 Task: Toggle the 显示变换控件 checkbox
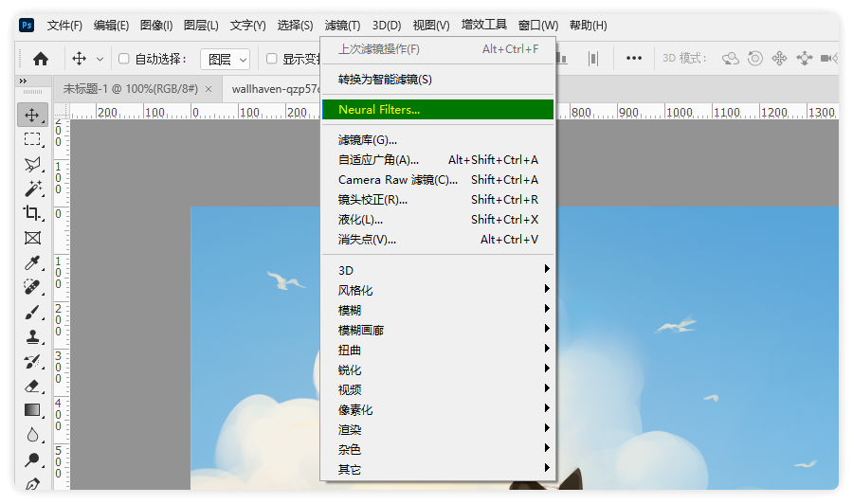(272, 59)
